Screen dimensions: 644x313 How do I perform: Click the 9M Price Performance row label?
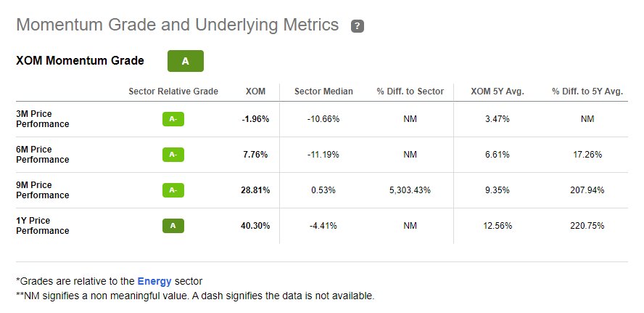(x=43, y=190)
